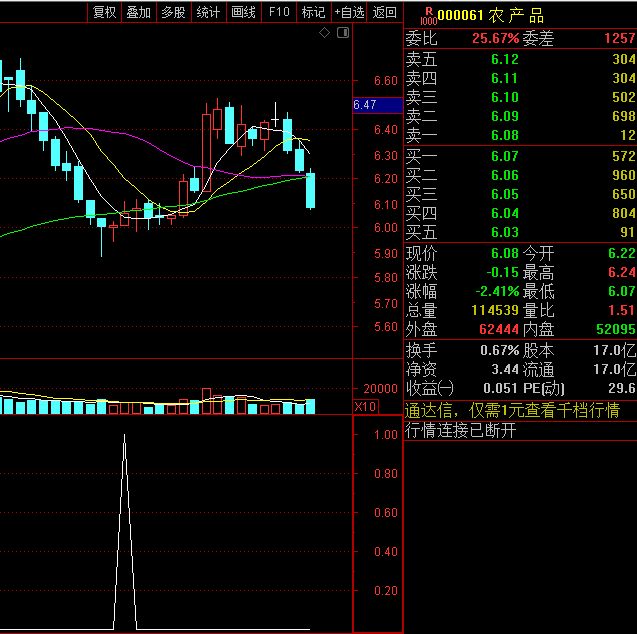
Task: Click the 净资 3.44 value
Action: click(x=505, y=370)
